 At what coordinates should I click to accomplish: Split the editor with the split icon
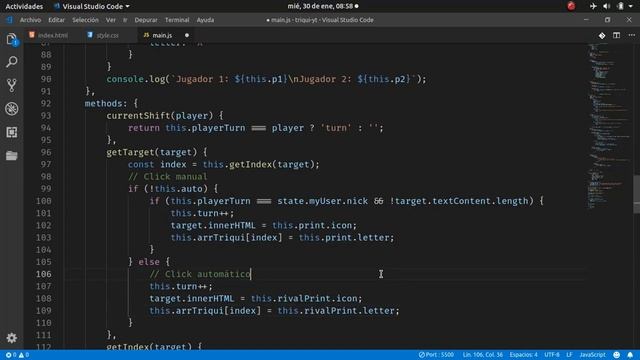(x=616, y=36)
